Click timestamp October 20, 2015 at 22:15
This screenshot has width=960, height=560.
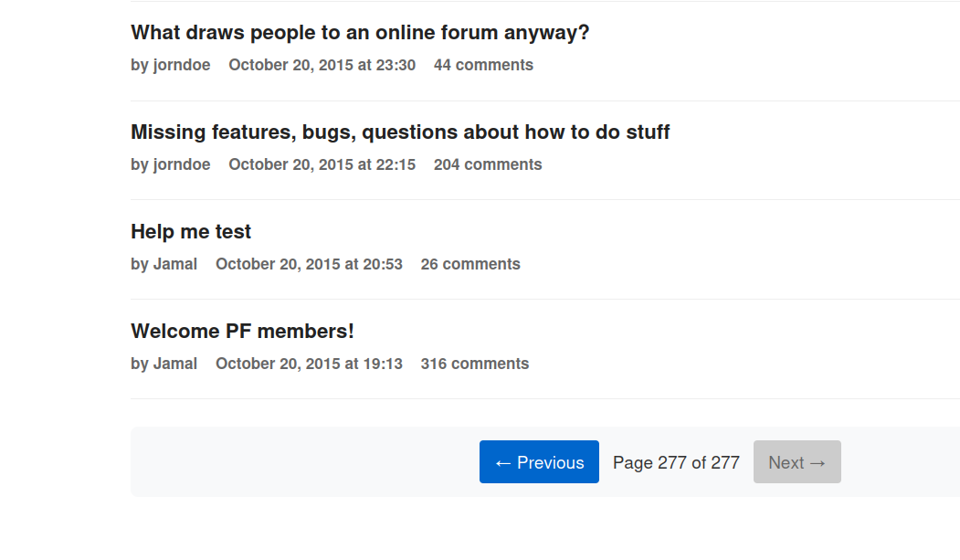tap(322, 164)
